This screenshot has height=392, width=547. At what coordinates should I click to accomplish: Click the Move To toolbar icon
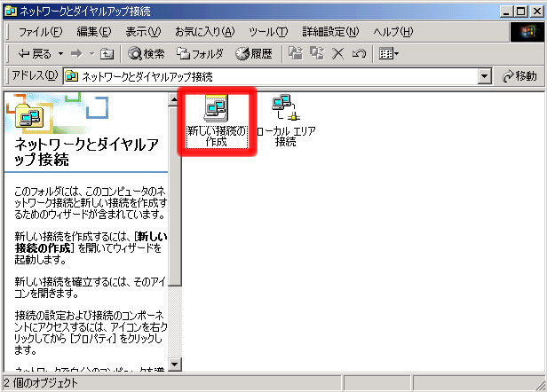[296, 54]
